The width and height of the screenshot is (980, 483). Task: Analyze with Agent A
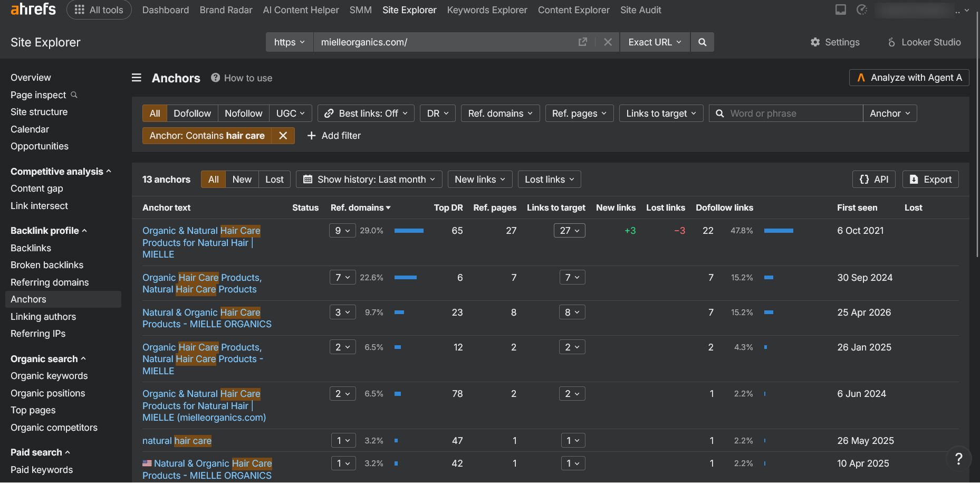pyautogui.click(x=909, y=78)
